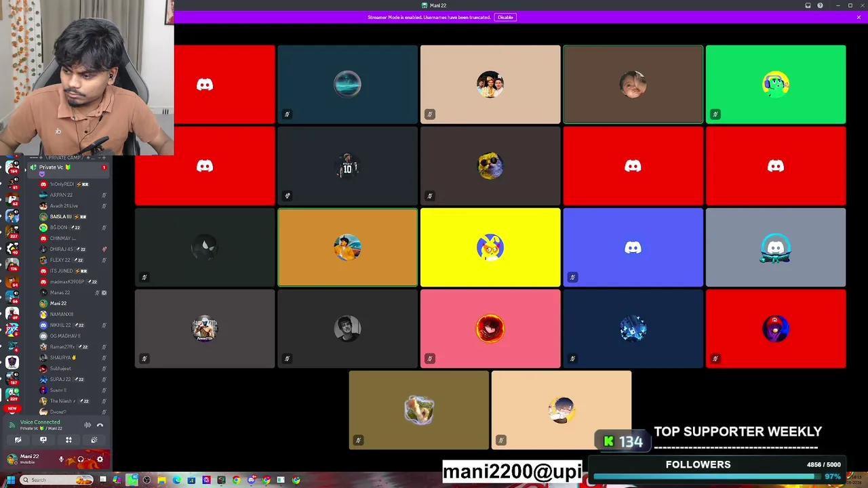Deafen audio with headphones icon
Screen dimensions: 868x488
(80, 460)
